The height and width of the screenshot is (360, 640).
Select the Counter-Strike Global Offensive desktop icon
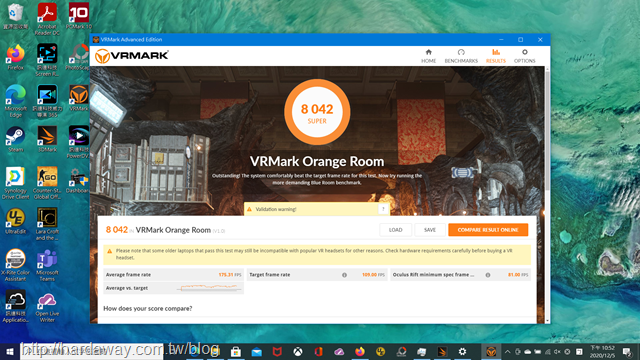47,183
